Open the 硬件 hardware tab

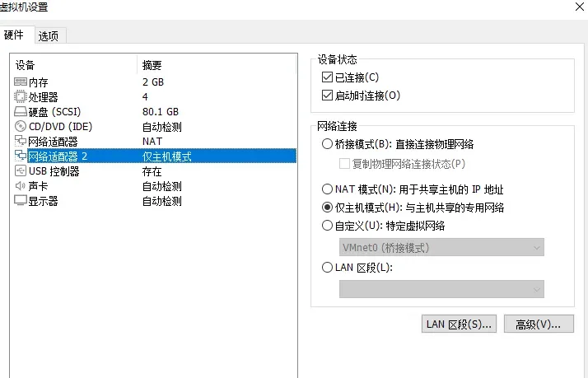pos(15,35)
